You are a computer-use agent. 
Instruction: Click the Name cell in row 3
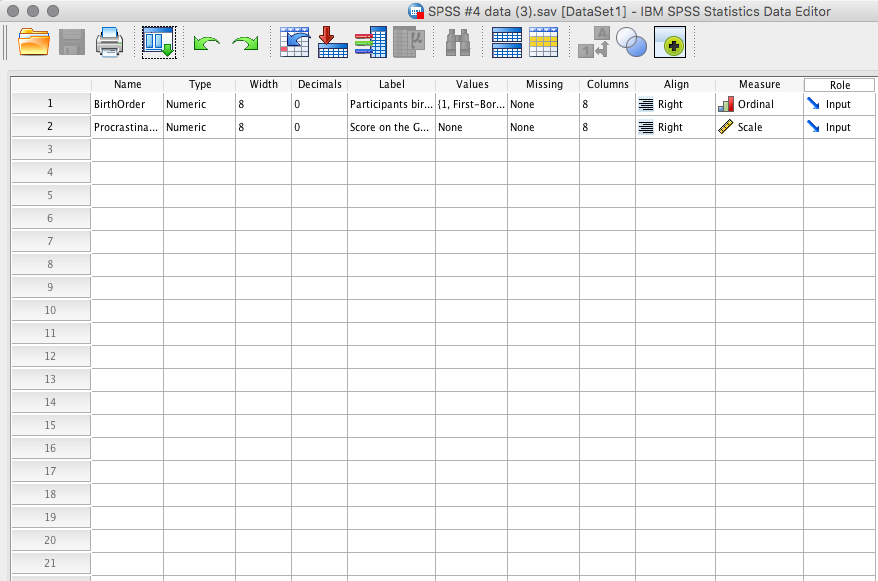(127, 149)
